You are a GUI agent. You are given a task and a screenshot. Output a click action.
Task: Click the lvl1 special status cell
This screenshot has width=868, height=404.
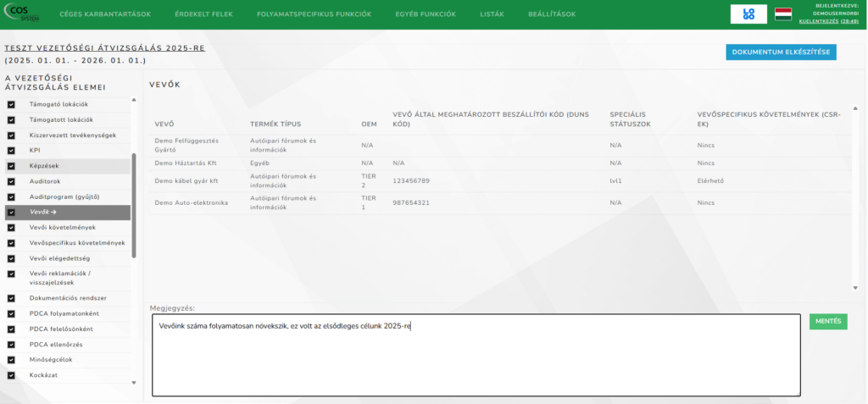point(615,181)
